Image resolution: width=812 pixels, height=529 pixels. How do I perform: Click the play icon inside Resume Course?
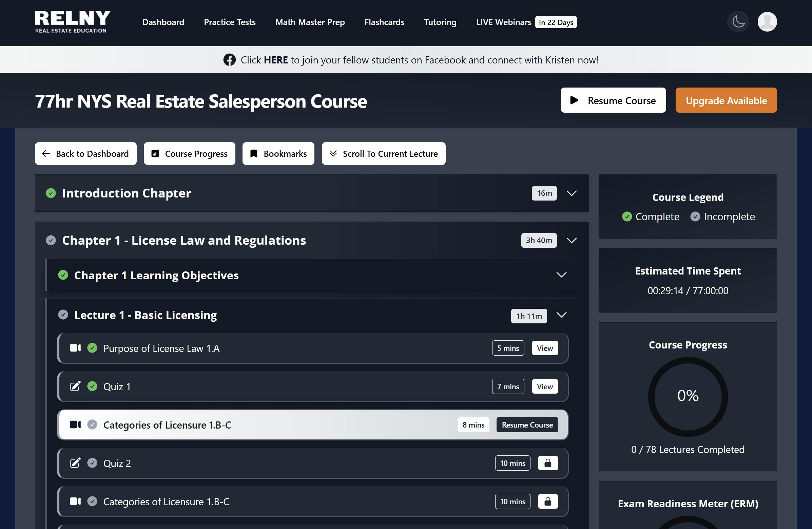(x=574, y=100)
